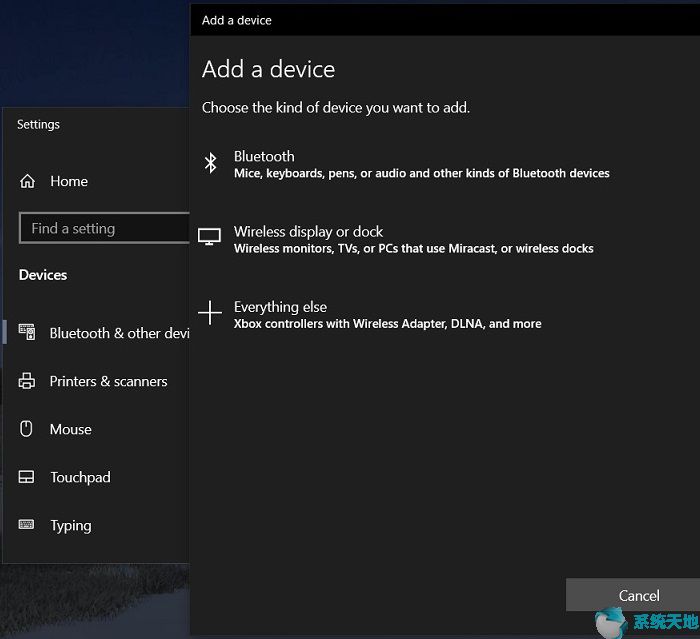The width and height of the screenshot is (700, 639).
Task: Click 'Mice, keyboards, pens' Bluetooth description
Action: pos(421,173)
